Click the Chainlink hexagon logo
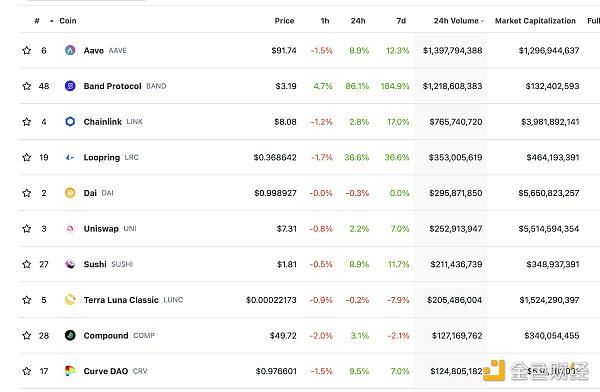600x392 pixels. (70, 121)
